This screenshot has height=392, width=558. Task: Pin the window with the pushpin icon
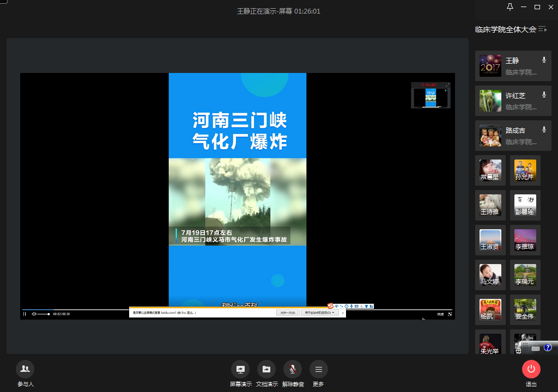coord(510,7)
